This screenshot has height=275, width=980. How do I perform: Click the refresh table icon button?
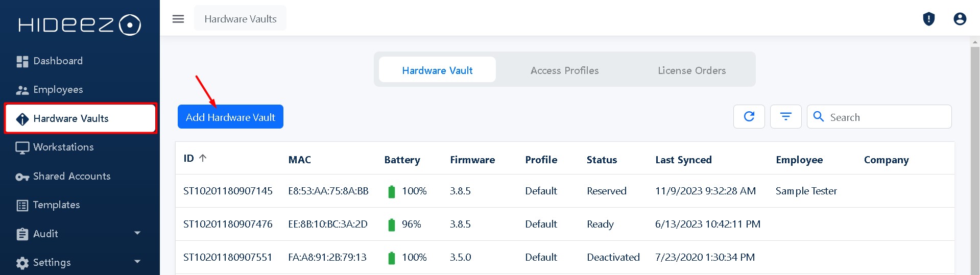(x=749, y=117)
